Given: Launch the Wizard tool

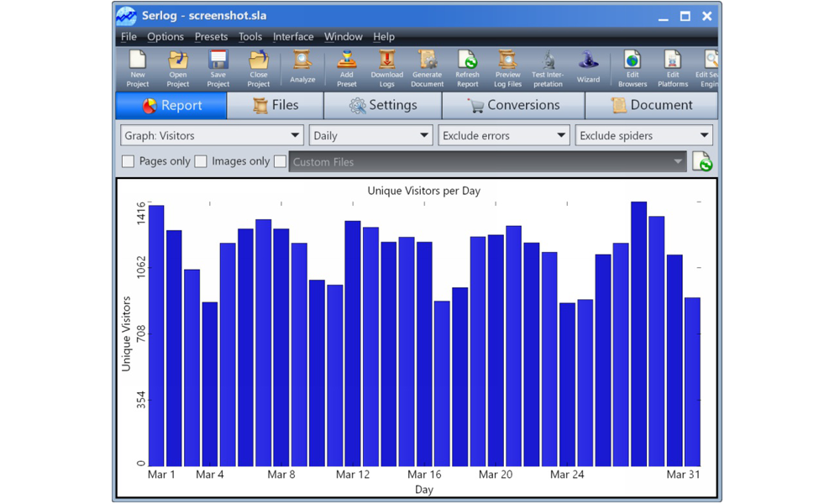Looking at the screenshot, I should 588,68.
